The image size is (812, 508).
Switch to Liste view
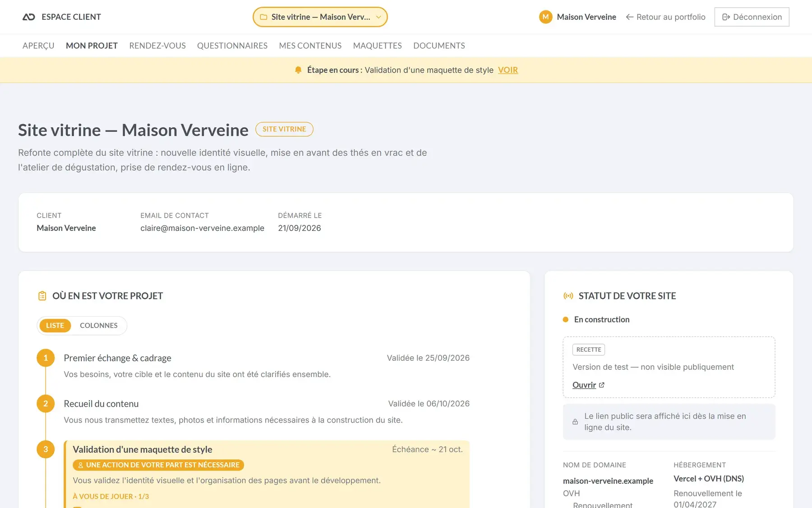point(55,326)
